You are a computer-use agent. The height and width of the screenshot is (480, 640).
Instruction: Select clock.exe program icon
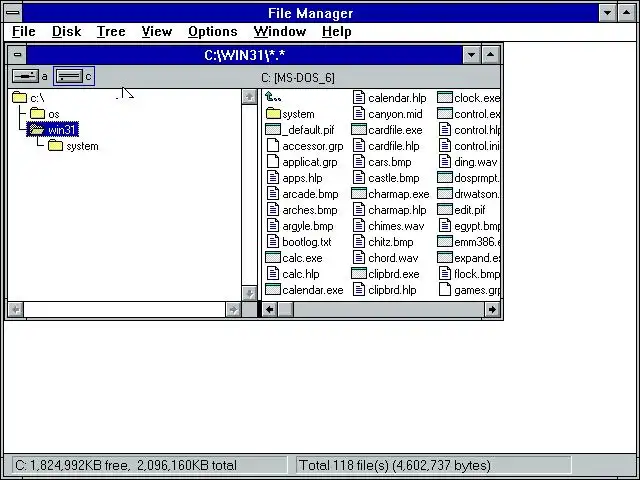click(445, 98)
